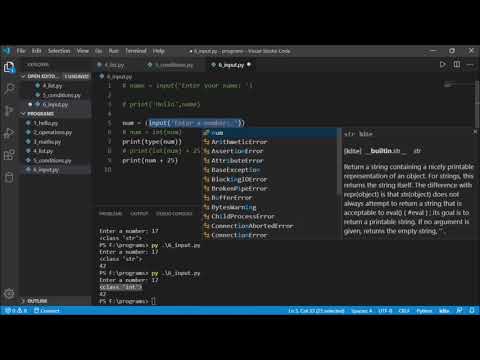Open the Source Control view
Viewport: 480px width, 360px height.
click(9, 111)
